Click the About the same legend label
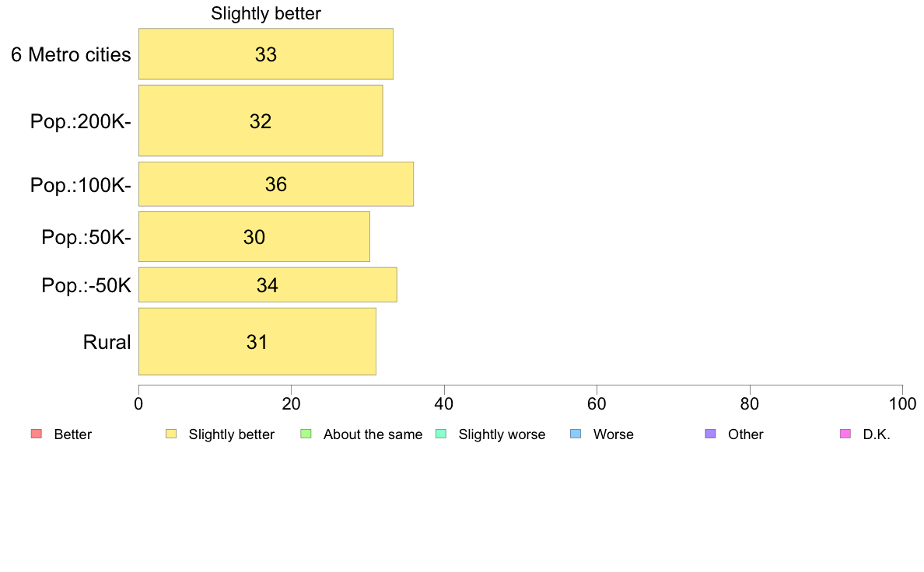This screenshot has width=924, height=572. pyautogui.click(x=373, y=434)
